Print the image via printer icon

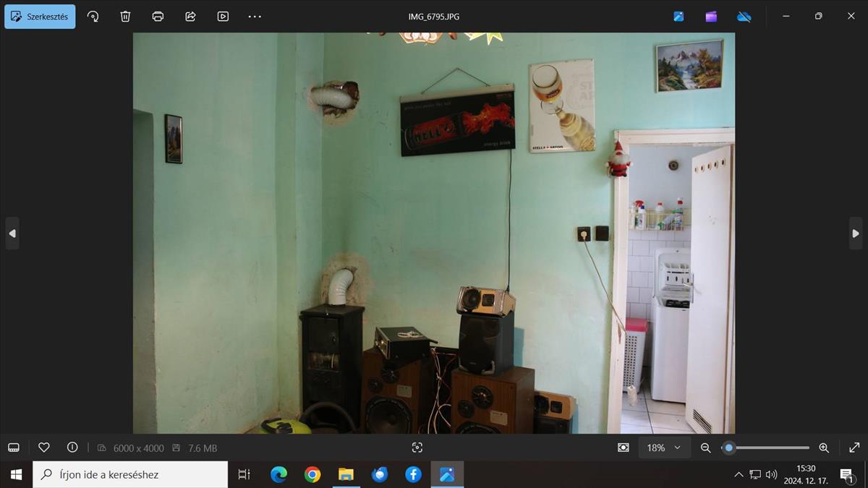pos(158,17)
